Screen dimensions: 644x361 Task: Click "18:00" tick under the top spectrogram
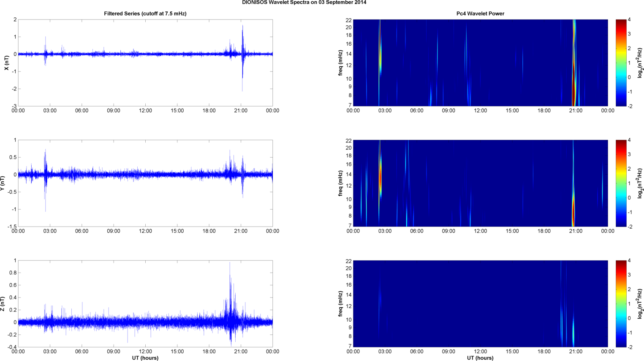(544, 111)
